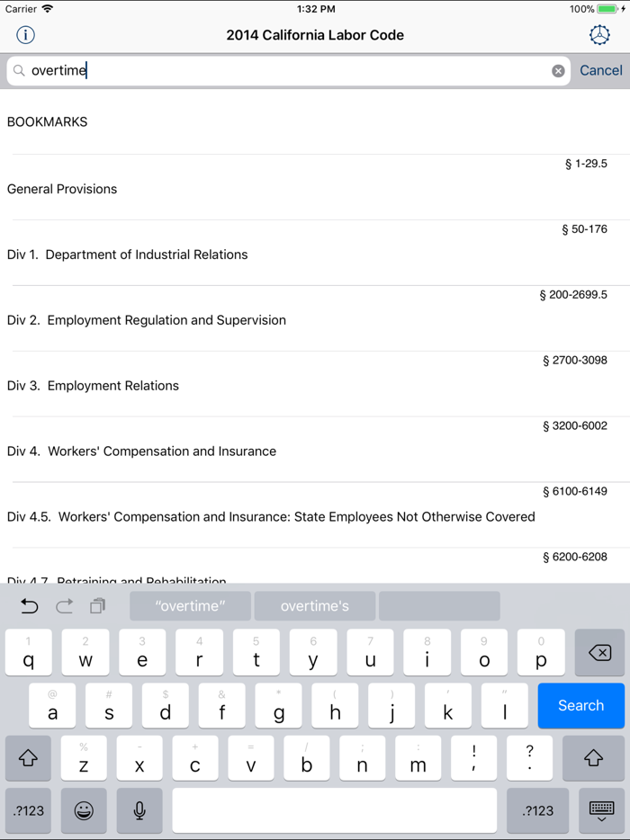Screen dimensions: 630x840
Task: Dismiss the keyboard with the hide-keyboard key
Action: click(x=601, y=810)
